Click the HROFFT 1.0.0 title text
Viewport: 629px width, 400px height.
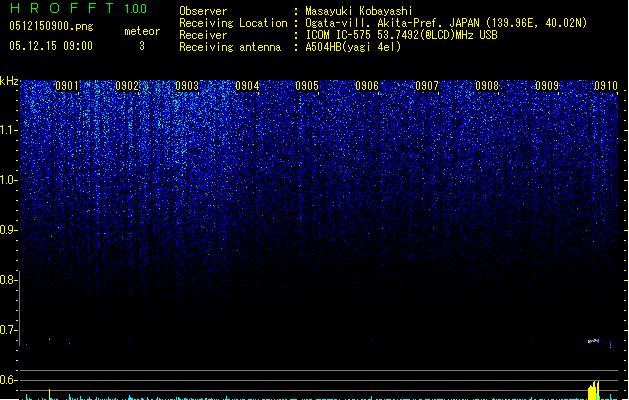pos(79,8)
